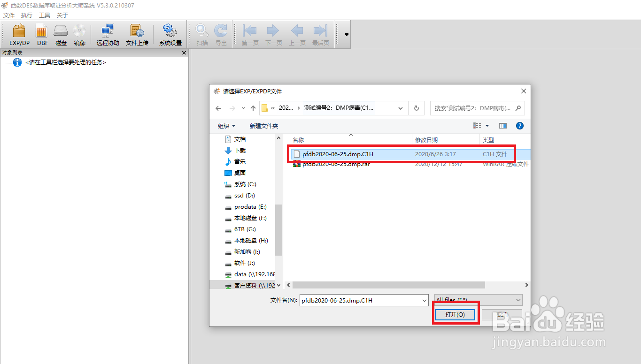Click 新建文件夹 button
This screenshot has height=364, width=641.
coord(264,126)
